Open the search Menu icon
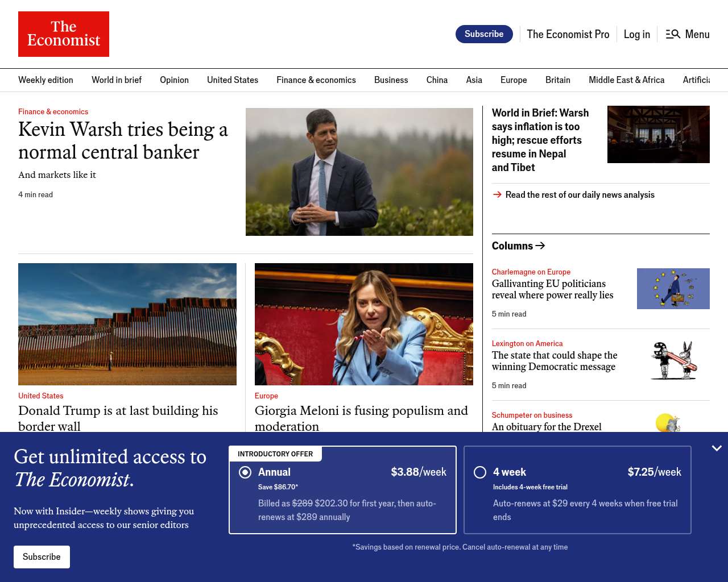Viewport: 728px width, 582px height. (x=673, y=34)
